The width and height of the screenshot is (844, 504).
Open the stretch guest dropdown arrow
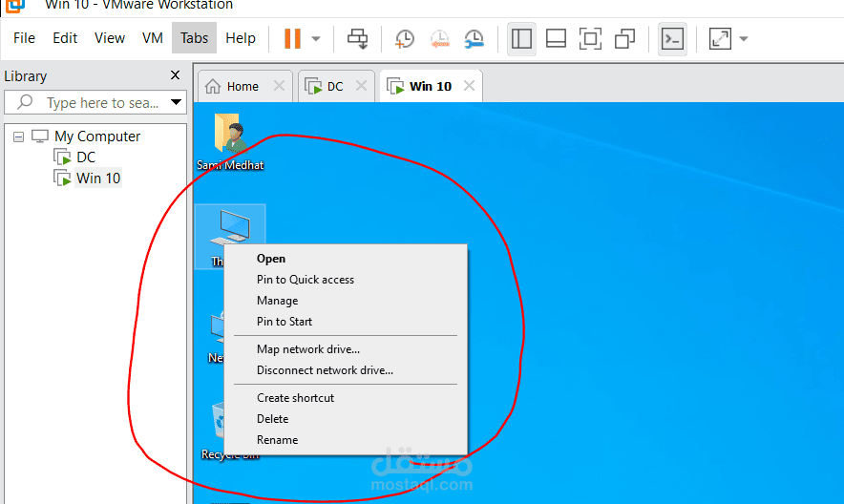744,39
